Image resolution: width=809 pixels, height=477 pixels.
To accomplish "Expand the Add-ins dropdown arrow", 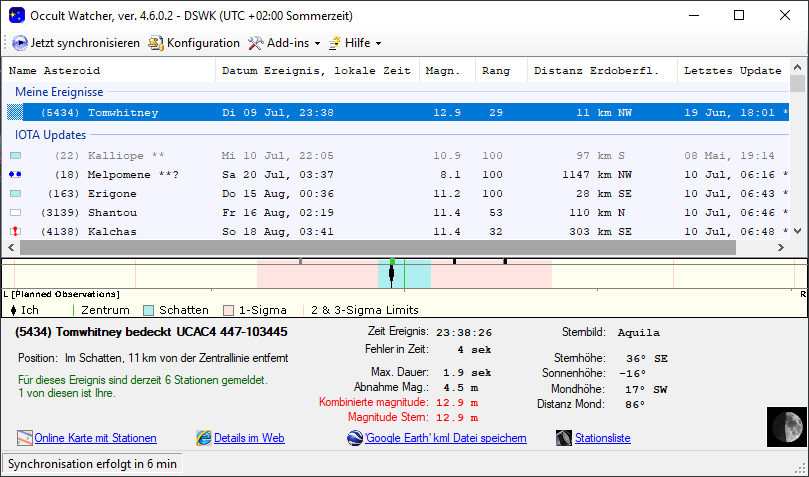I will [x=317, y=44].
